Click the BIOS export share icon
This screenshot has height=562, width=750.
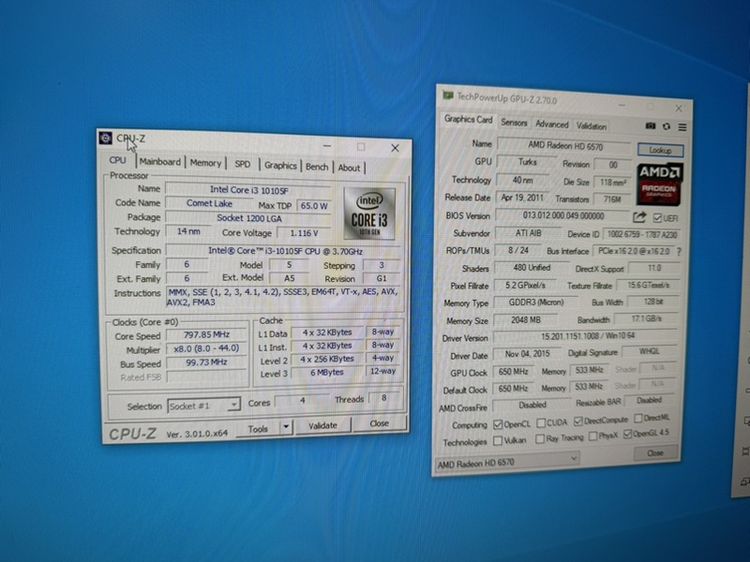coord(639,218)
